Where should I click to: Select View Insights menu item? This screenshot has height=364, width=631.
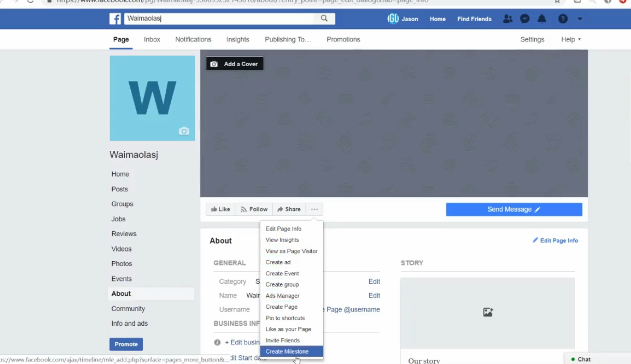point(292,240)
